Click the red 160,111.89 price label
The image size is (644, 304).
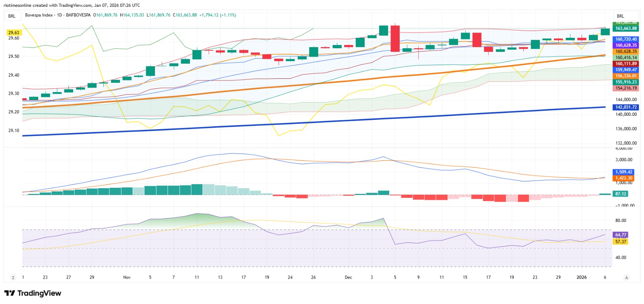626,64
